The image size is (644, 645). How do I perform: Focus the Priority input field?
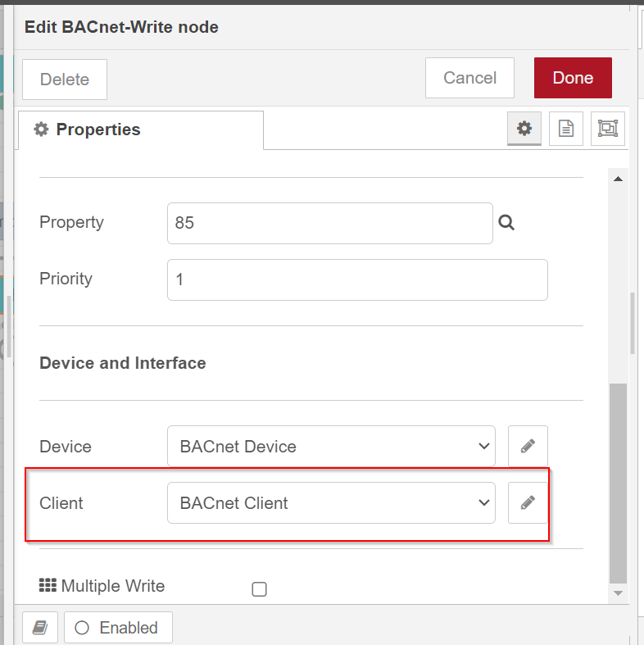pos(357,279)
